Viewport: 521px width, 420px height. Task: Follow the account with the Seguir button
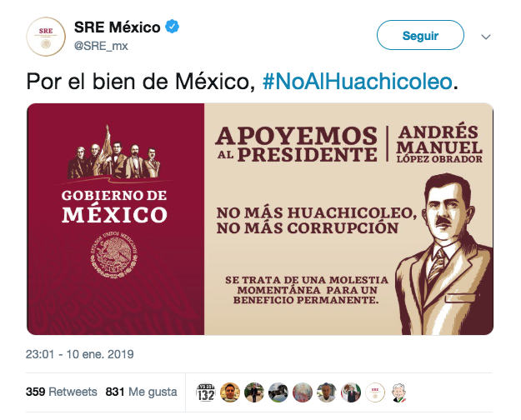point(420,35)
